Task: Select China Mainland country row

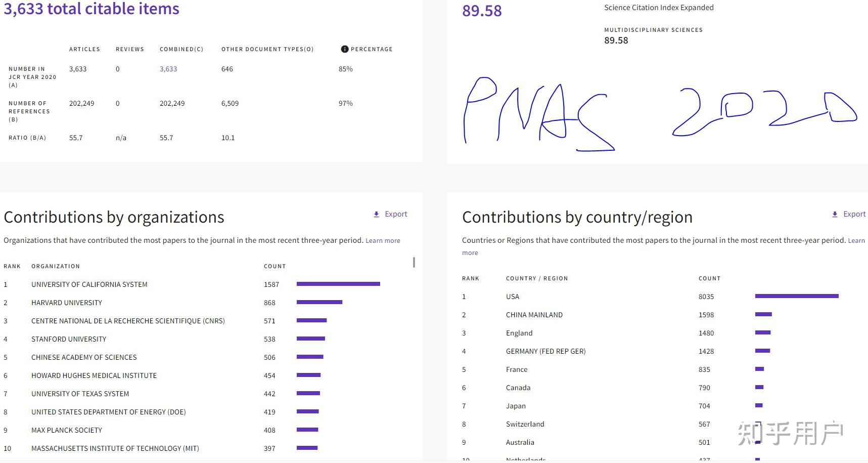Action: tap(534, 315)
